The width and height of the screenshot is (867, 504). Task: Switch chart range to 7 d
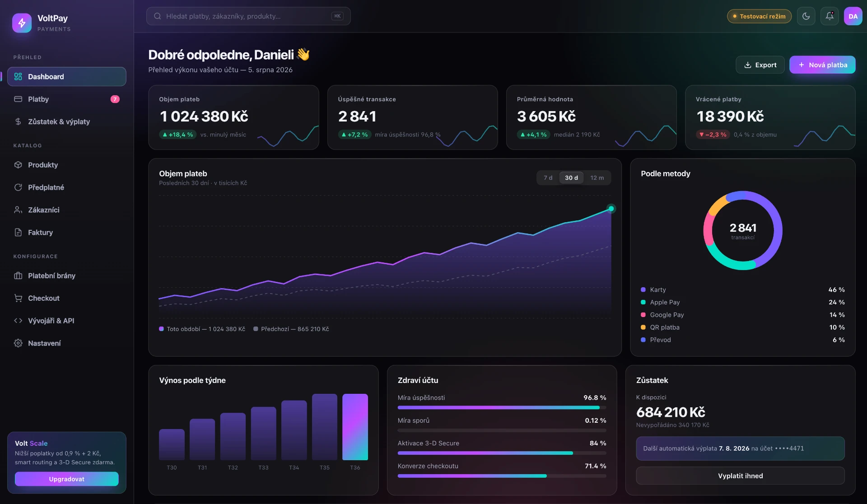pyautogui.click(x=548, y=178)
